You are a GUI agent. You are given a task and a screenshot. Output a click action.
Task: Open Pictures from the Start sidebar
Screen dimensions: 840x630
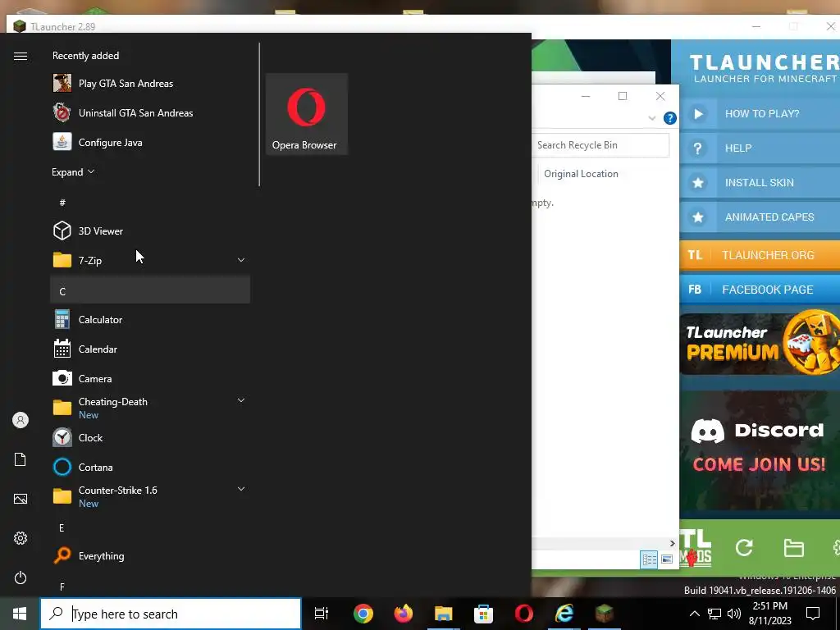[x=21, y=499]
